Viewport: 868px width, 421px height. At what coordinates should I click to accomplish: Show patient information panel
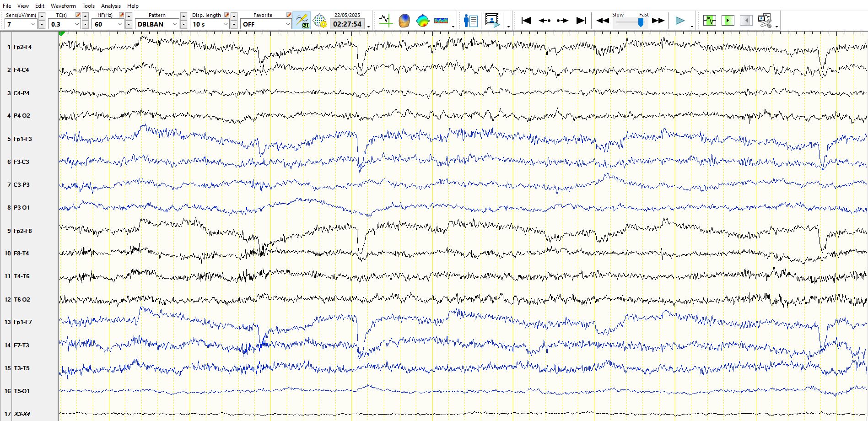tap(470, 21)
